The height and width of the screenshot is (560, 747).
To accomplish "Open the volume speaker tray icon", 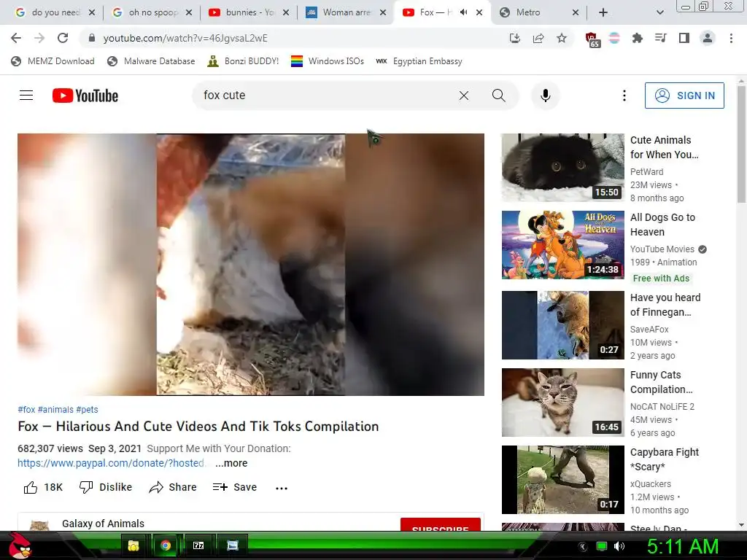I will point(619,546).
